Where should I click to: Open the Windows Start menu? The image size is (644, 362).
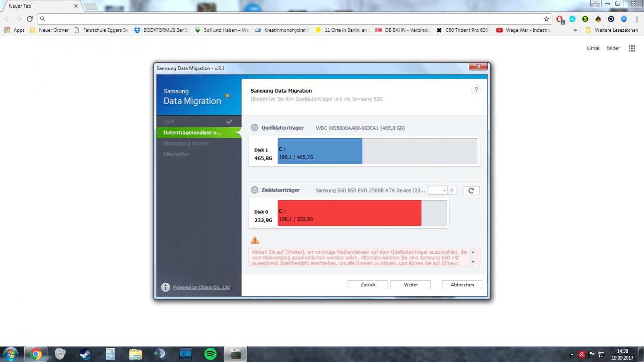11,354
